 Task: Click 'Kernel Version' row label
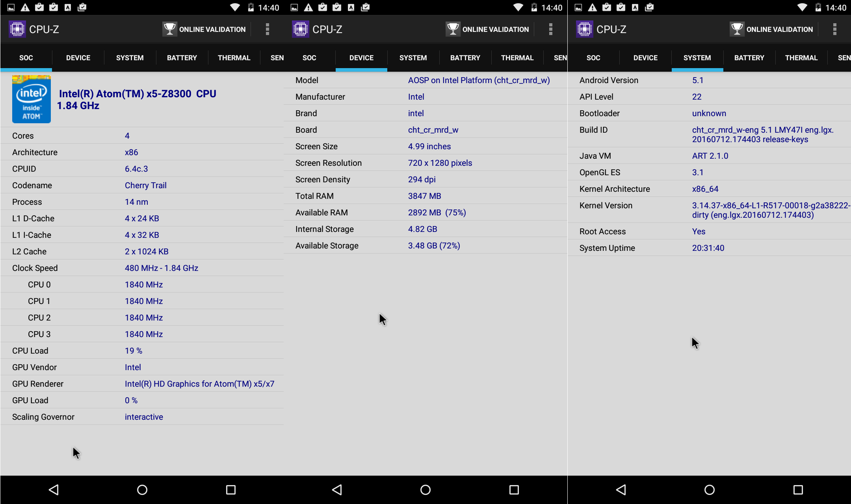tap(606, 206)
